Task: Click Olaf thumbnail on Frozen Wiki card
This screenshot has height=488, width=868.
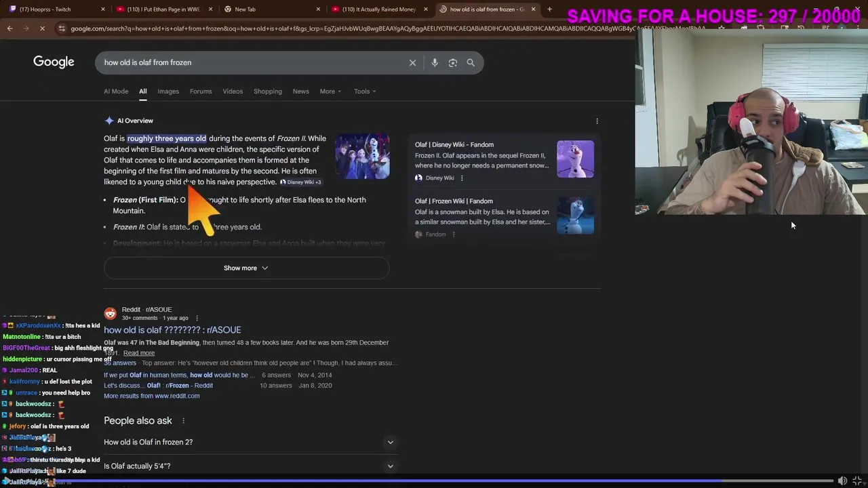Action: 575,215
